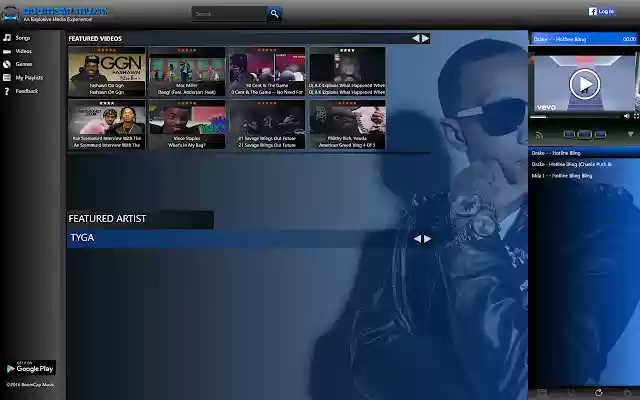This screenshot has height=400, width=640.
Task: Click the playlist list icon at player bottom
Action: click(x=542, y=393)
